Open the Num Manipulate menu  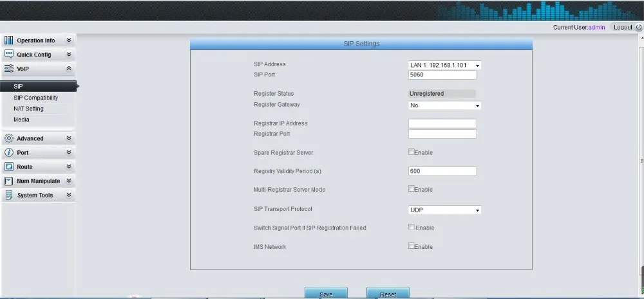pyautogui.click(x=38, y=181)
